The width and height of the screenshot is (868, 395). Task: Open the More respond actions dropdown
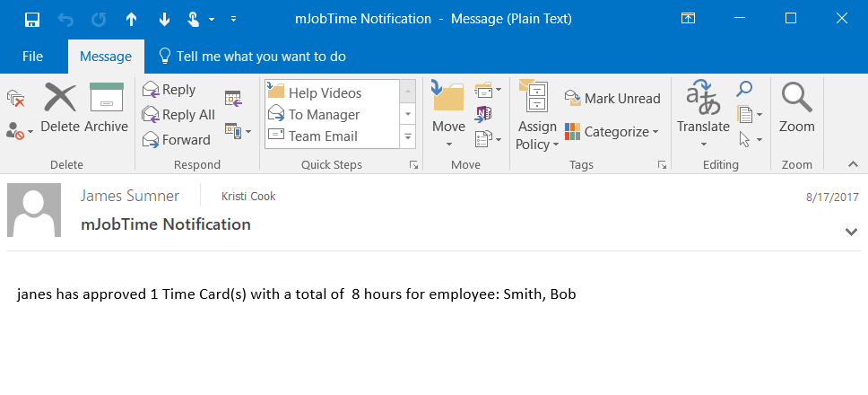238,131
